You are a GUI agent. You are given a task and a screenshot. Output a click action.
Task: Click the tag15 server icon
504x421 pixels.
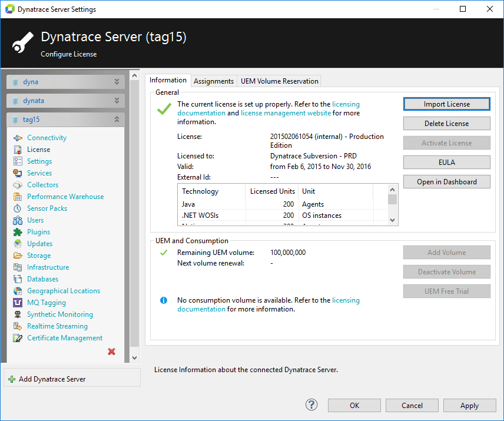[x=15, y=120]
